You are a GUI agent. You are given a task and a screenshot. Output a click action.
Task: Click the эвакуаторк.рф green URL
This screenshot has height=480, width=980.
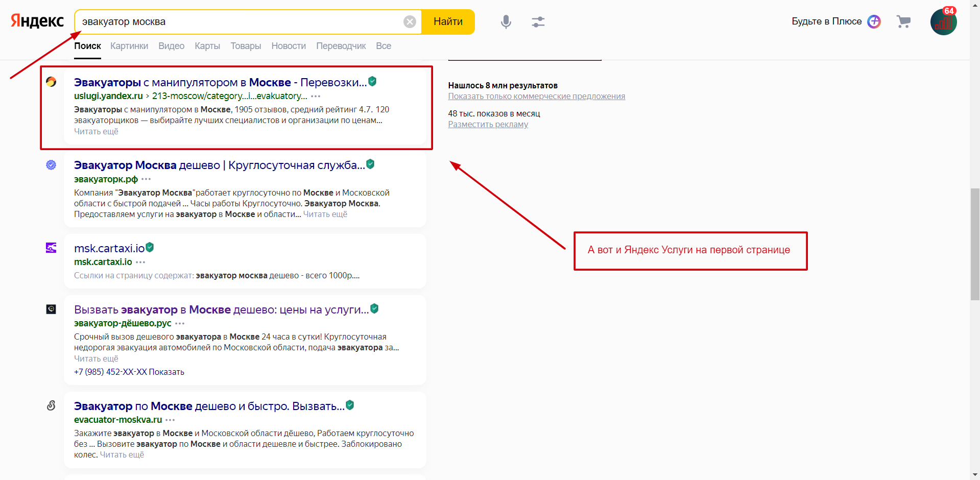point(106,179)
